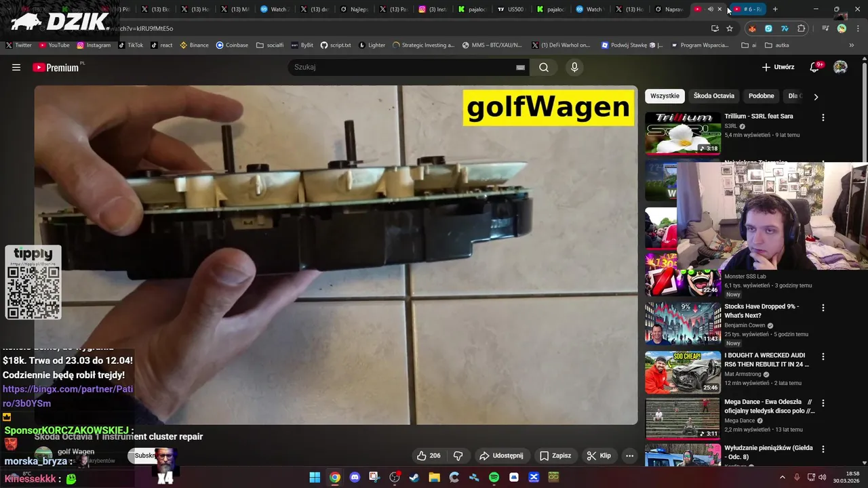Screen dimensions: 868x488
Task: Open the Podwój Stawkę bookmark
Action: point(632,45)
